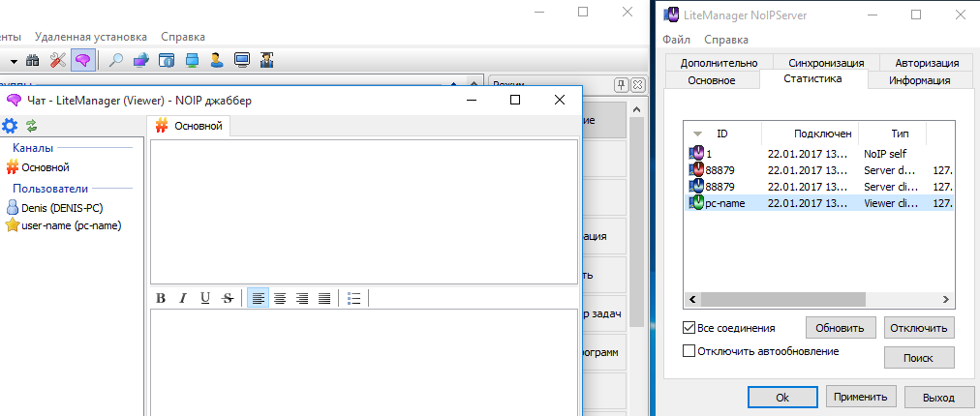This screenshot has height=416, width=980.
Task: Justify chat text
Action: [324, 299]
